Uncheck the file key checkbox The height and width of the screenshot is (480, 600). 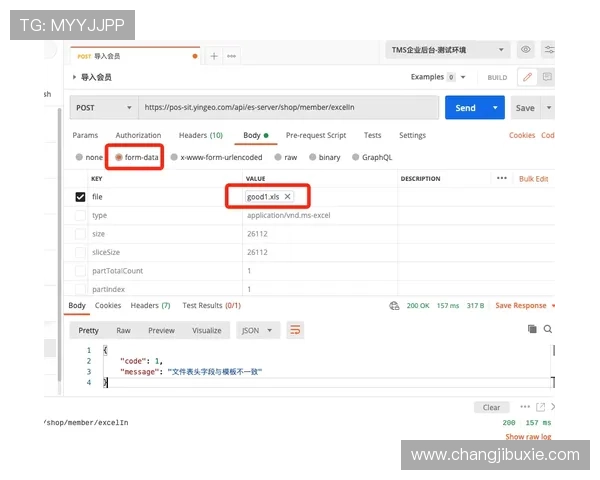click(x=80, y=197)
